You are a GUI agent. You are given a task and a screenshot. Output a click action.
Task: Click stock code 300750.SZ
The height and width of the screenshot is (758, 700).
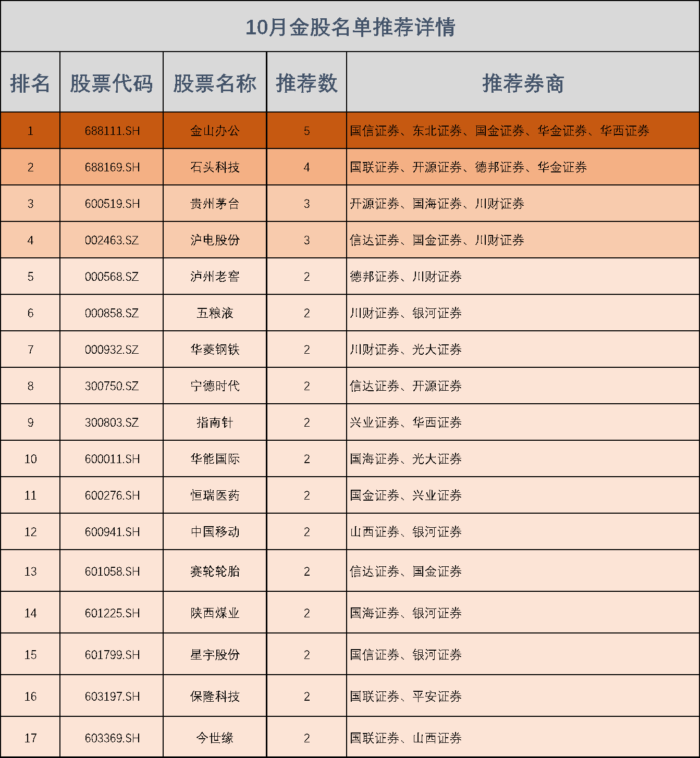tap(112, 386)
